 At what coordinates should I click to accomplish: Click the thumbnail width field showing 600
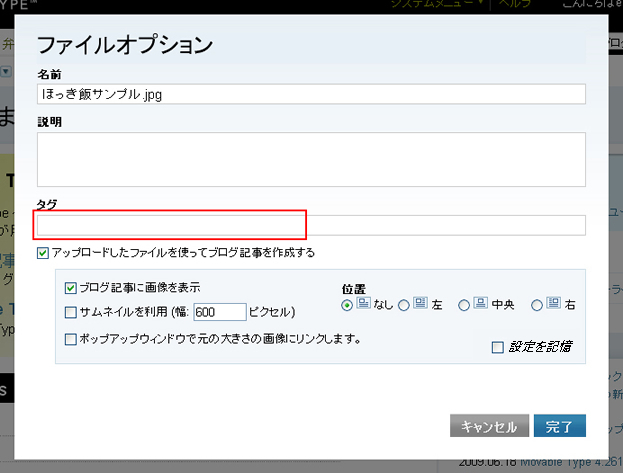(219, 312)
